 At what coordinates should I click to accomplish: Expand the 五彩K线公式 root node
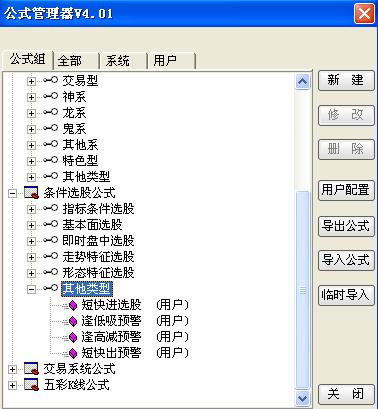pyautogui.click(x=12, y=385)
